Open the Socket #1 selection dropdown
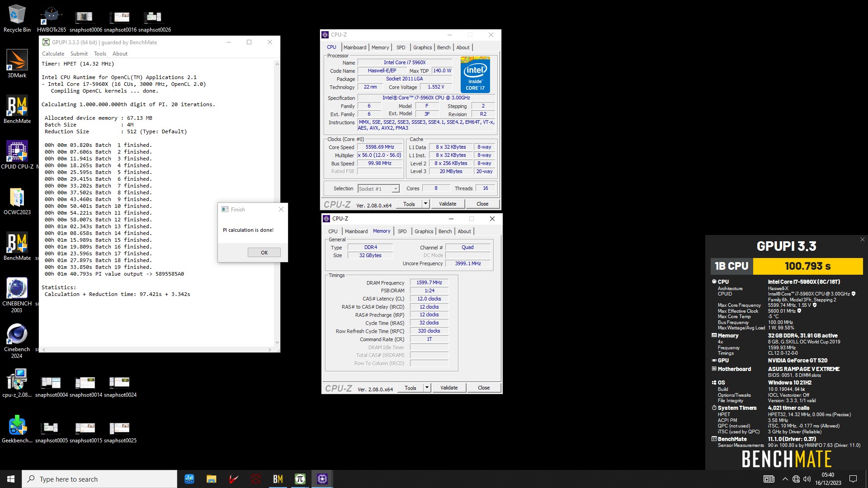 (x=378, y=189)
